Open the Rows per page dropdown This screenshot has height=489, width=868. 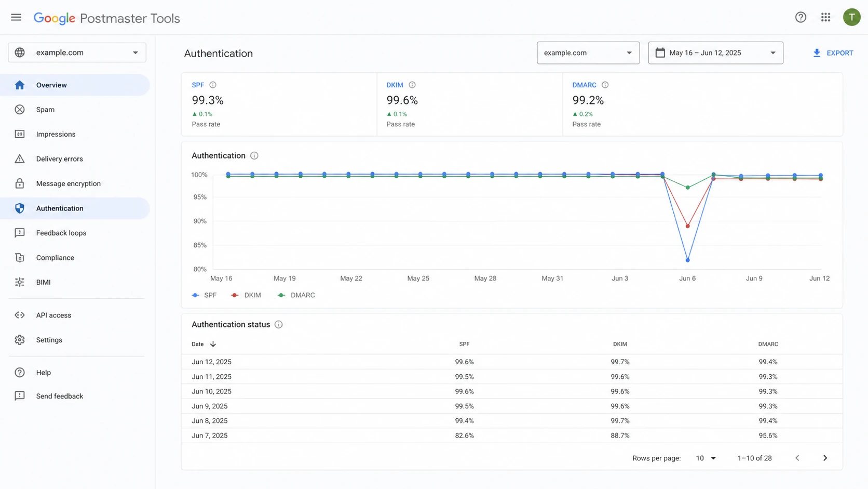(706, 458)
